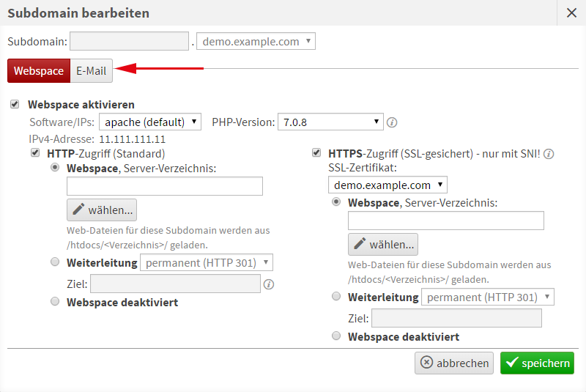Viewport: 586px width, 392px height.
Task: Click info icon beside HTTPS-Zugriff label
Action: coord(549,155)
